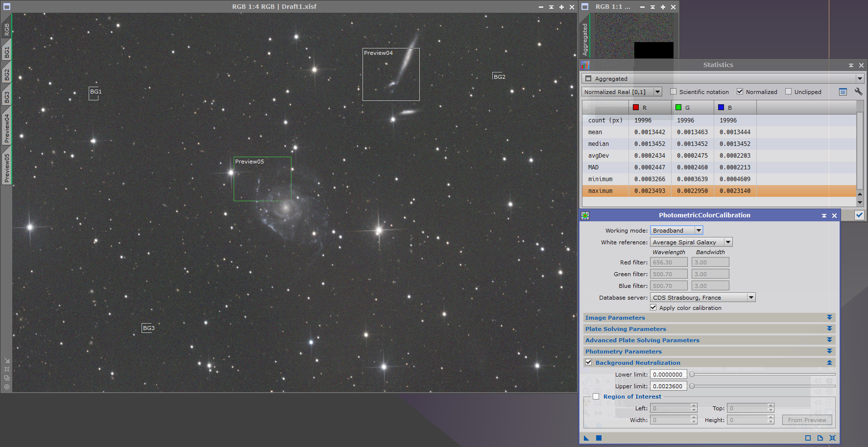Screen dimensions: 868x447
Task: Edit the Lower limit value field
Action: pyautogui.click(x=668, y=374)
